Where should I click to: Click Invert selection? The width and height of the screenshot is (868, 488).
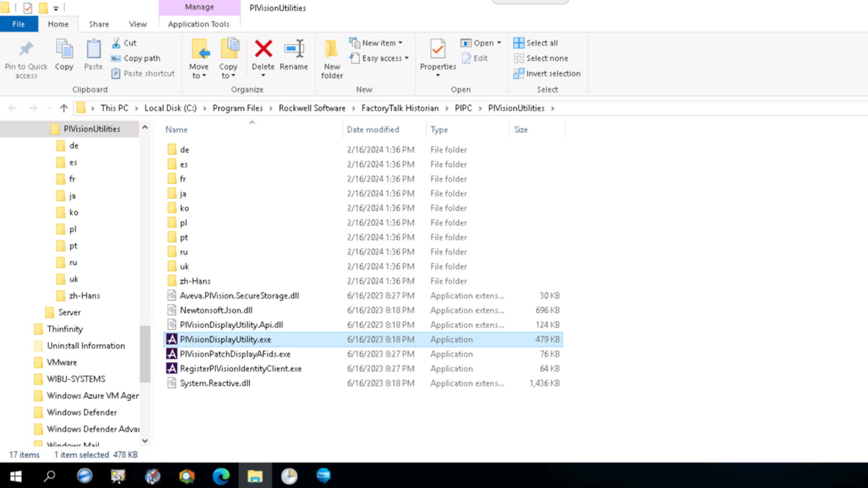point(547,73)
